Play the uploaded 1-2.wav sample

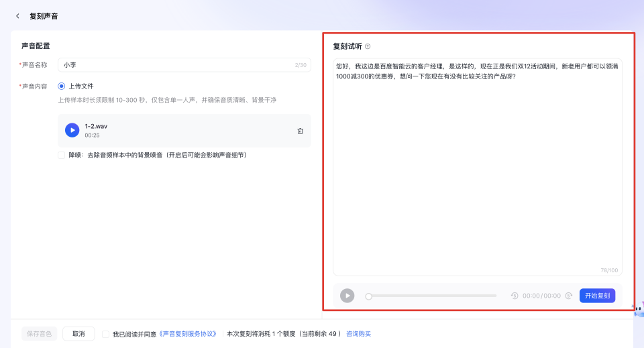click(x=72, y=130)
